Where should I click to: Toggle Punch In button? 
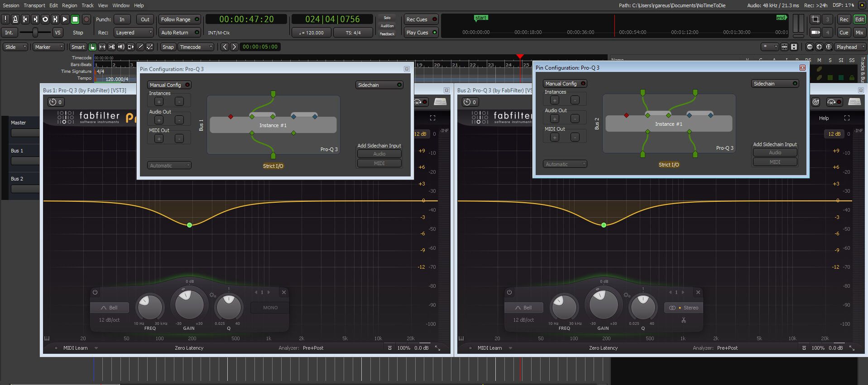pos(122,19)
